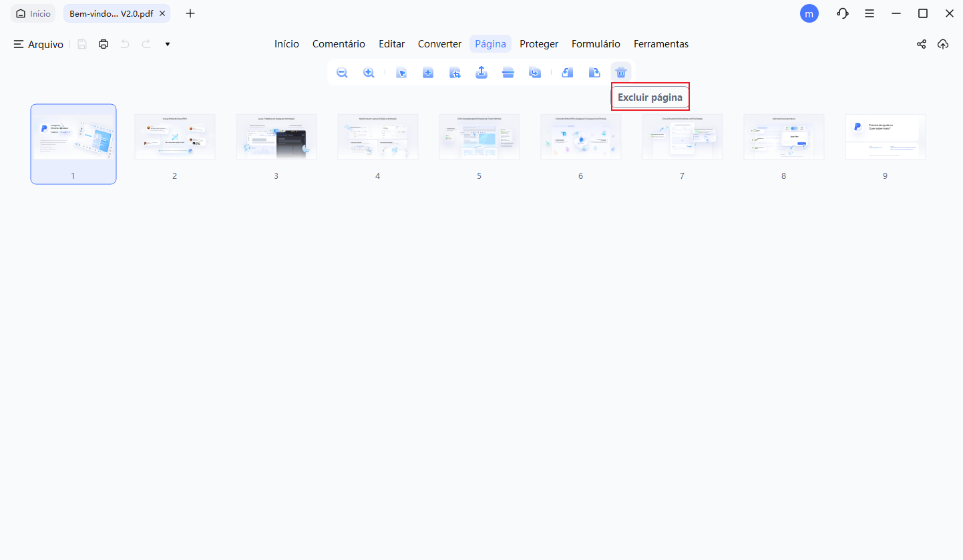
Task: Open the Arquivo menu
Action: pyautogui.click(x=38, y=43)
